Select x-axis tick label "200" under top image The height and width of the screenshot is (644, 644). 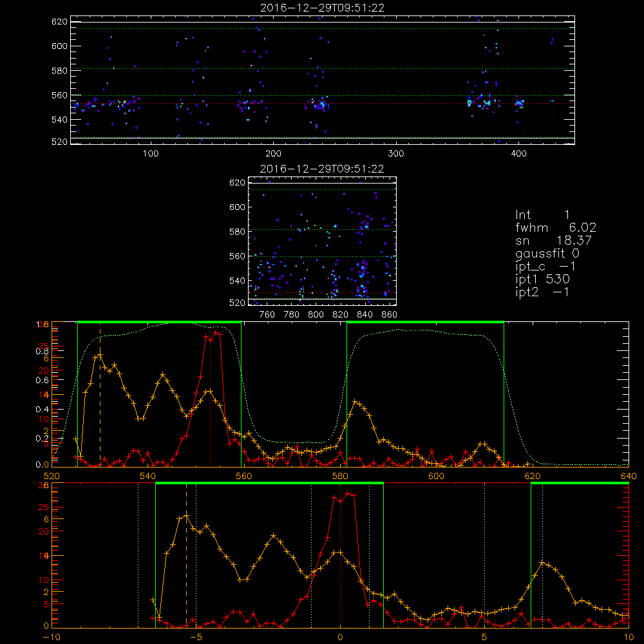pos(273,154)
